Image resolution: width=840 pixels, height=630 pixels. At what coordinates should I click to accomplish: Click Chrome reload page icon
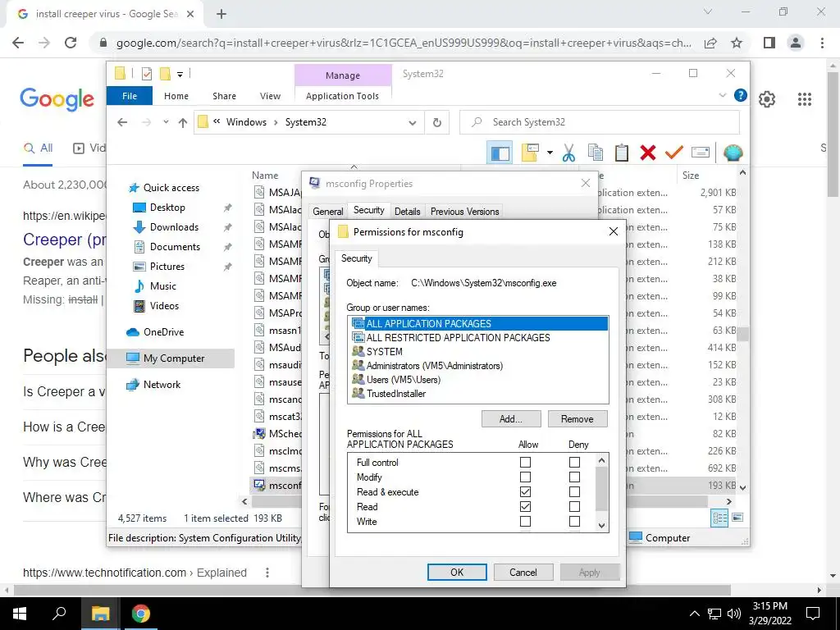[71, 43]
